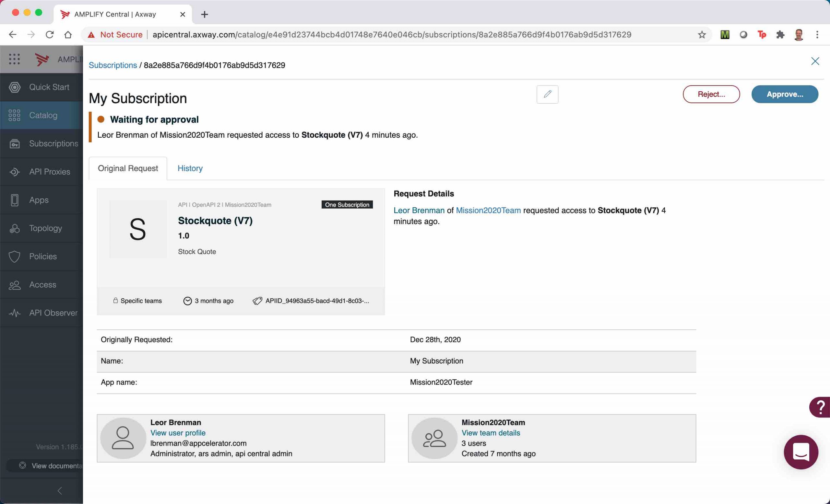Collapse the sidebar with the chevron

click(60, 491)
